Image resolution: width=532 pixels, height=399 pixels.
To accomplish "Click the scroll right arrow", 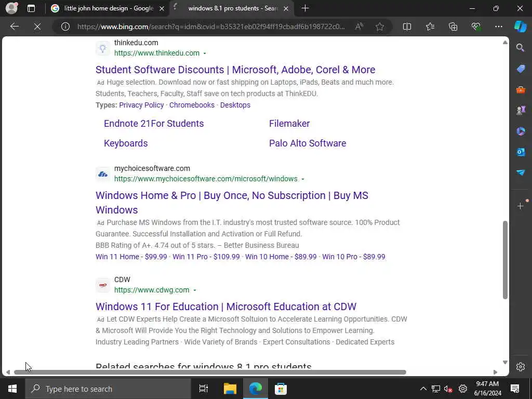I will click(x=495, y=372).
